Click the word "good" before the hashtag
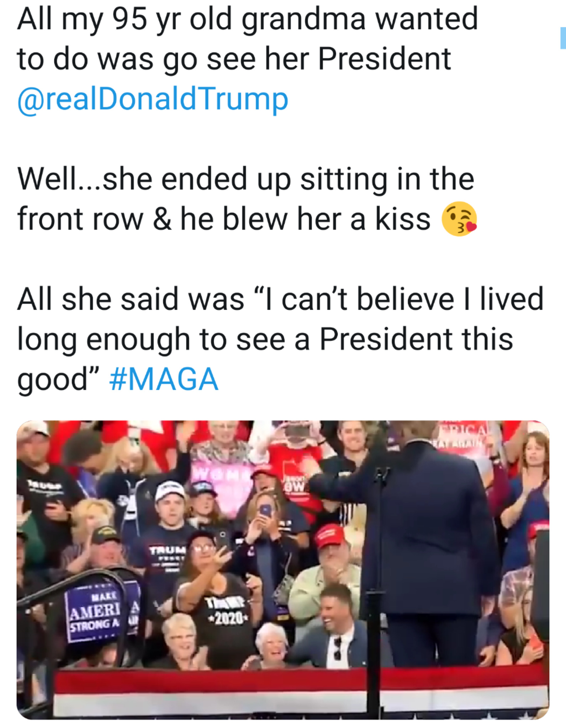566x728 pixels. pos(57,380)
